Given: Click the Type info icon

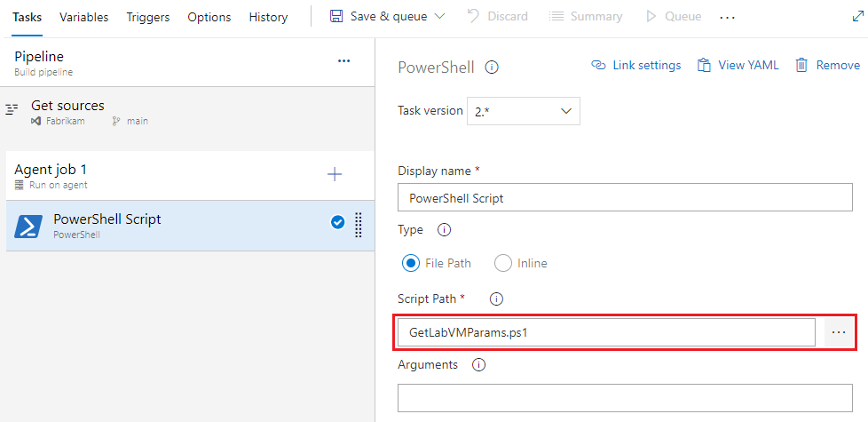Looking at the screenshot, I should [x=445, y=229].
